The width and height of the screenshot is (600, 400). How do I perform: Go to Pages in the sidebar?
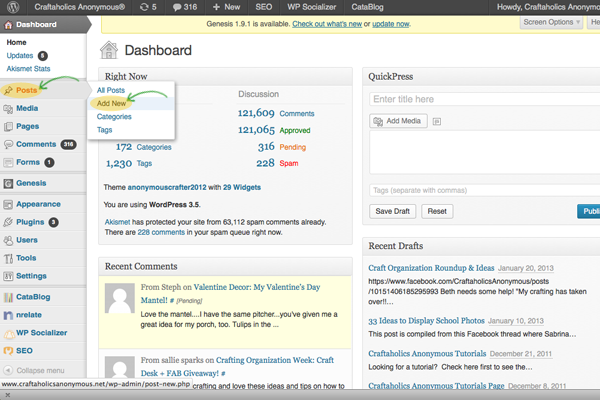pos(27,126)
